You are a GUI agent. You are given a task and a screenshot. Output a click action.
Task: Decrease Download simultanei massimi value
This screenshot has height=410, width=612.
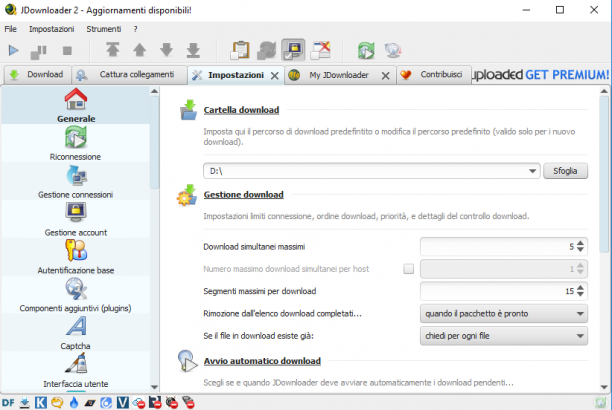click(580, 250)
